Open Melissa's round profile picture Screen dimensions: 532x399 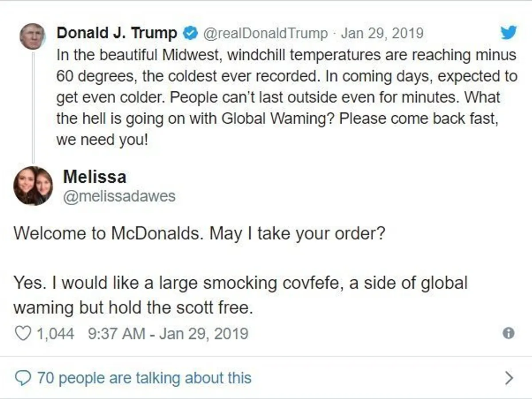(x=33, y=186)
